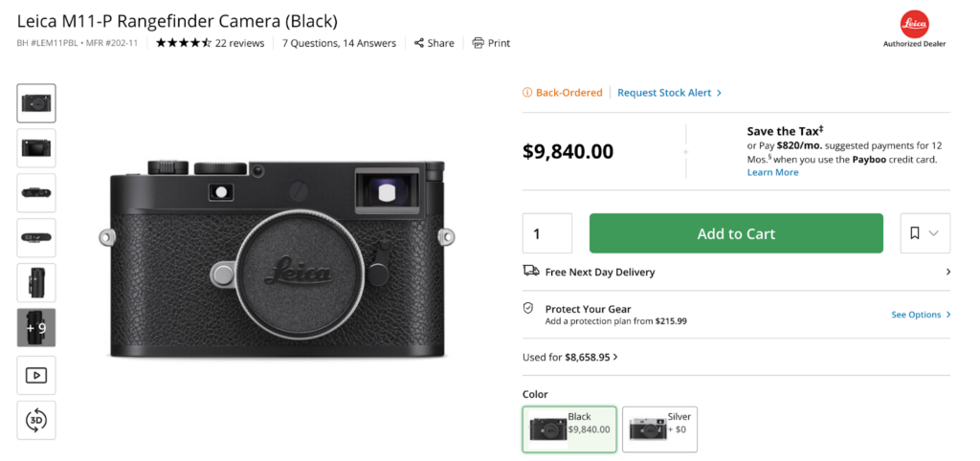Click Request Stock Alert link
Screen dimensions: 980x461
[x=669, y=93]
